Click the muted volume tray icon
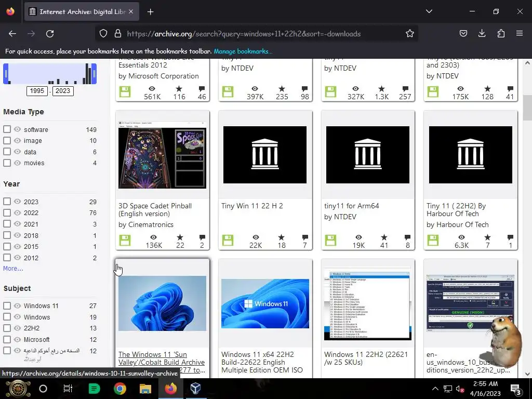 [x=460, y=389]
